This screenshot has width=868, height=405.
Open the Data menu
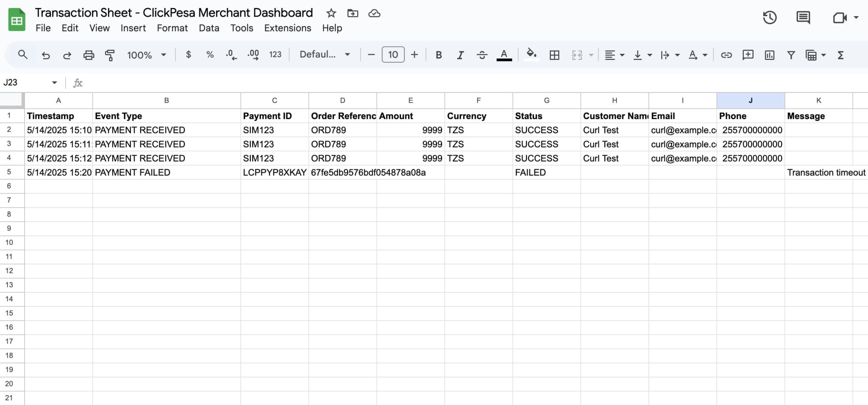point(209,28)
